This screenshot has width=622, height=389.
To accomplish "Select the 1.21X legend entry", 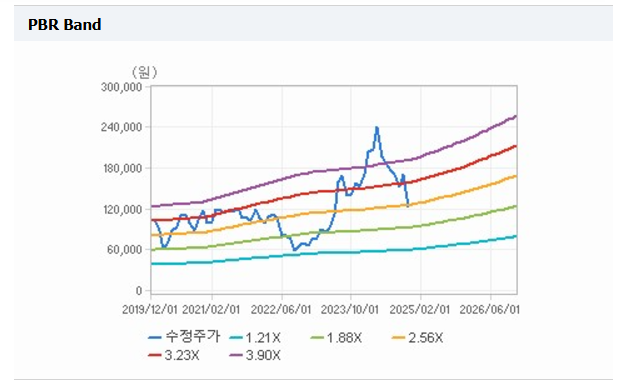I will 255,338.
